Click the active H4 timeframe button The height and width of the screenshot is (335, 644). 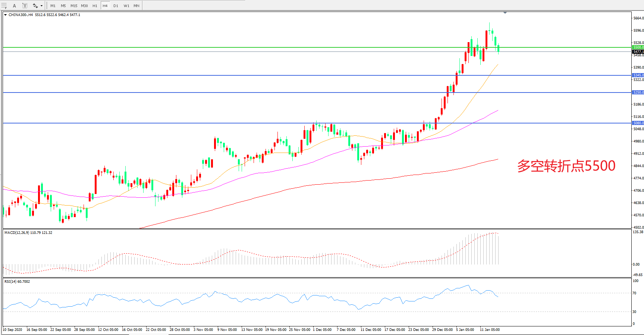(105, 6)
